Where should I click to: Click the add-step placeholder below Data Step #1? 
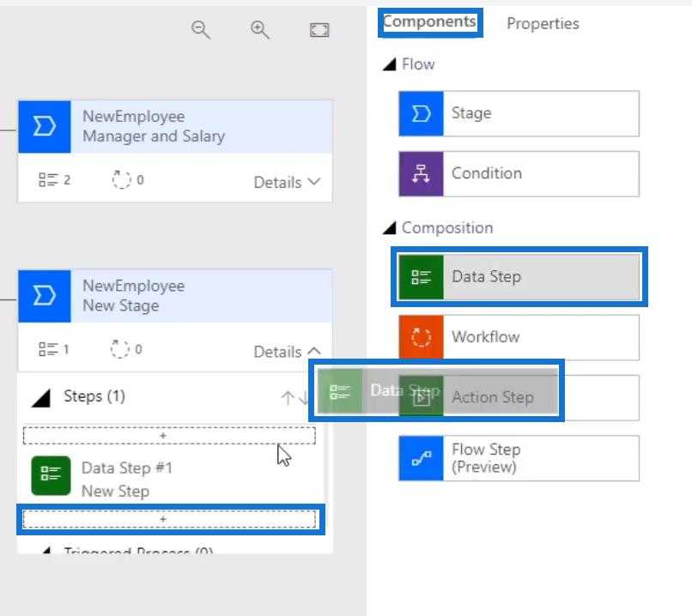pyautogui.click(x=169, y=519)
